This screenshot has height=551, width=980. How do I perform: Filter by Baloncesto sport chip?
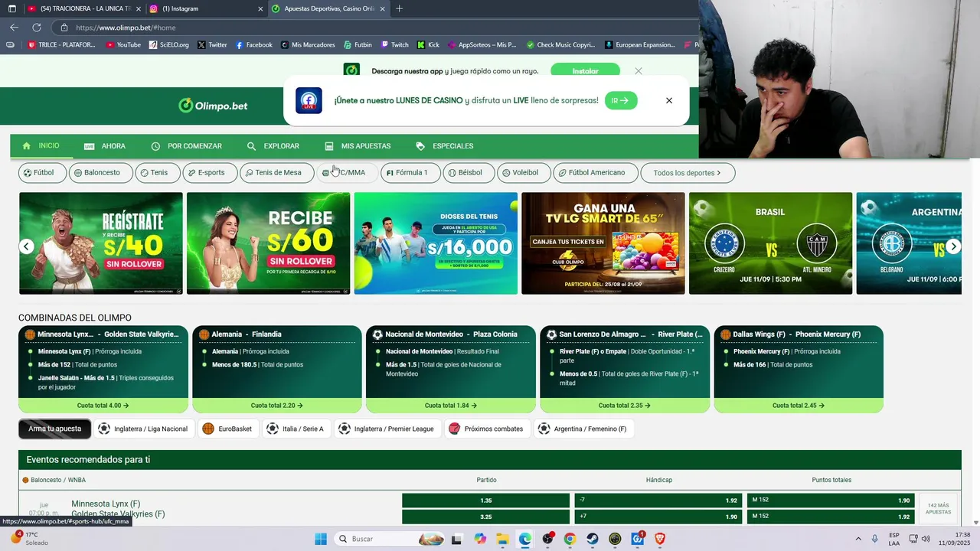coord(101,173)
